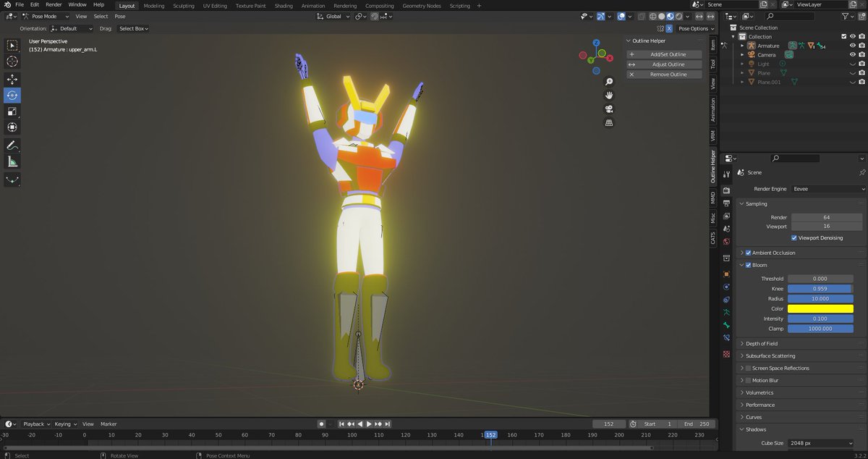Viewport: 868px width, 459px height.
Task: Open Keying menu in timeline
Action: click(x=65, y=424)
